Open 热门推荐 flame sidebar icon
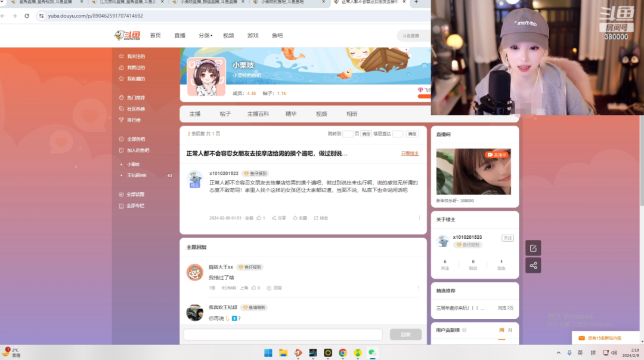This screenshot has width=644, height=360. point(121,97)
